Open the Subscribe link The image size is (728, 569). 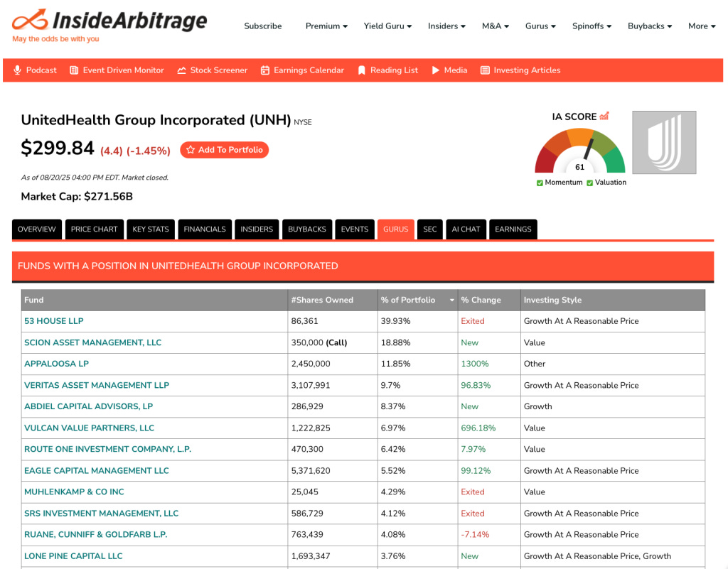[x=263, y=26]
